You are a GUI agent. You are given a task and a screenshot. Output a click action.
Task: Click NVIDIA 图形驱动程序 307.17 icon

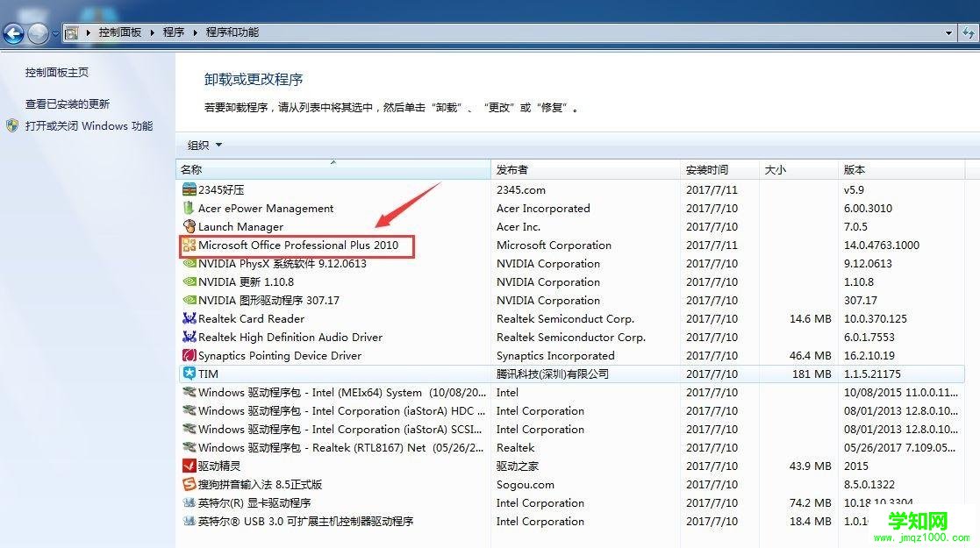pyautogui.click(x=190, y=300)
